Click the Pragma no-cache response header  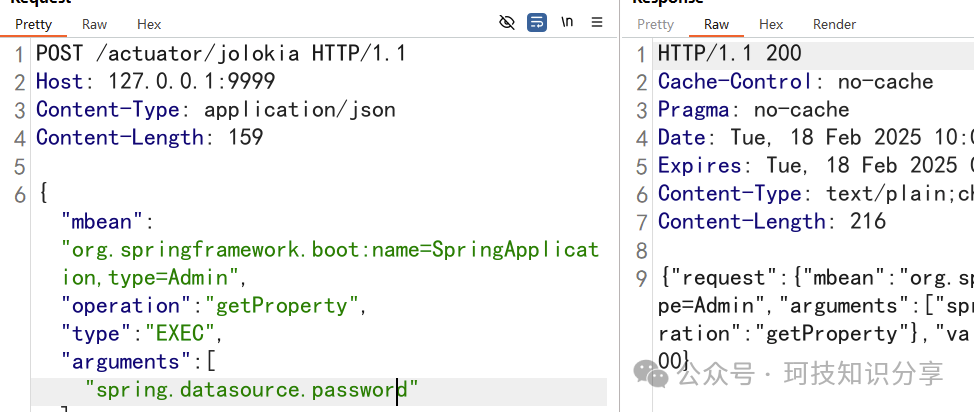[753, 109]
